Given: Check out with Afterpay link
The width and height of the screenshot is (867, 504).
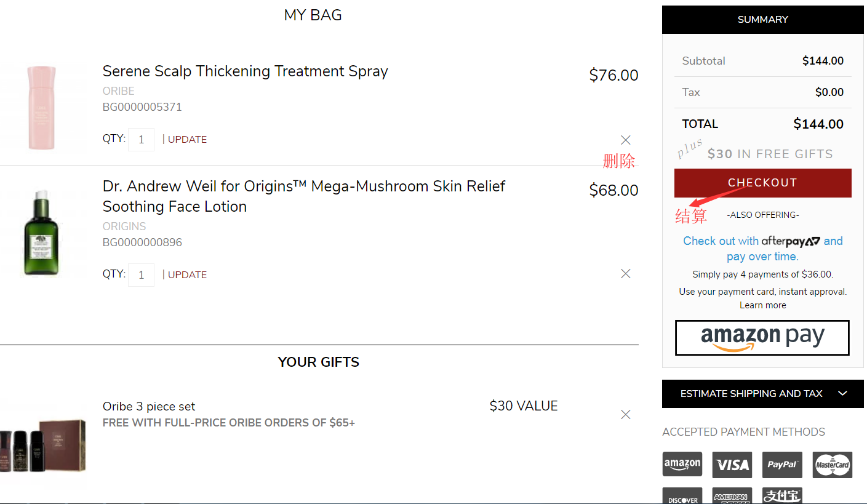Looking at the screenshot, I should click(762, 249).
